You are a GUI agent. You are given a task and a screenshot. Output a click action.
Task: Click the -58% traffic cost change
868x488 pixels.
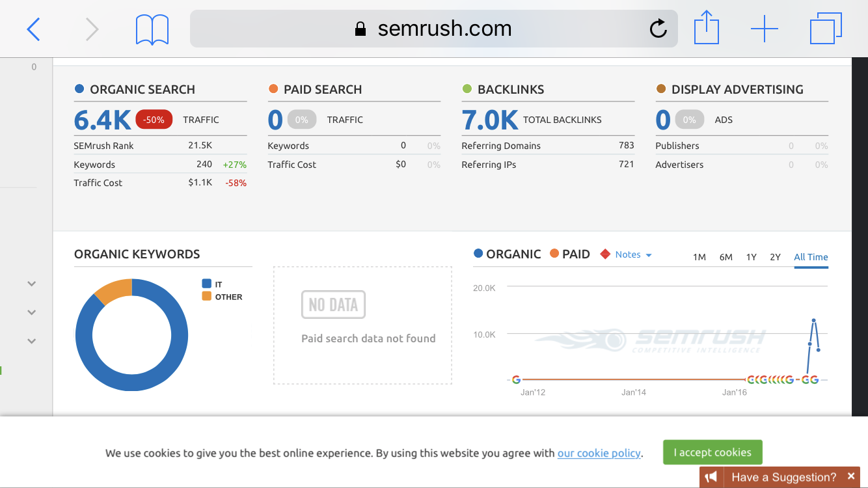pos(236,183)
